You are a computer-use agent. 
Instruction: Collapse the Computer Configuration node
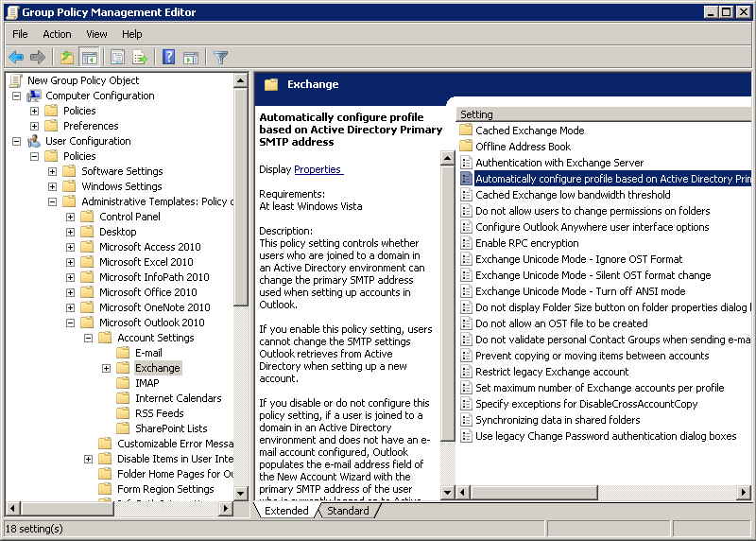point(16,96)
